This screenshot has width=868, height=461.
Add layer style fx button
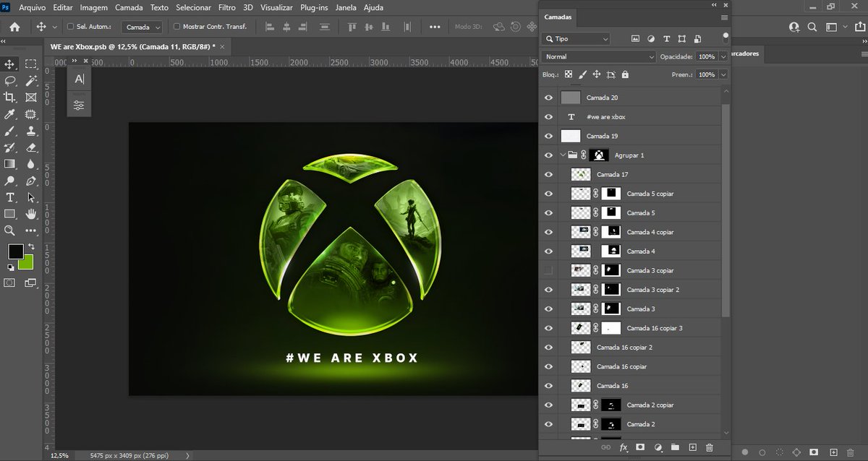coord(624,448)
